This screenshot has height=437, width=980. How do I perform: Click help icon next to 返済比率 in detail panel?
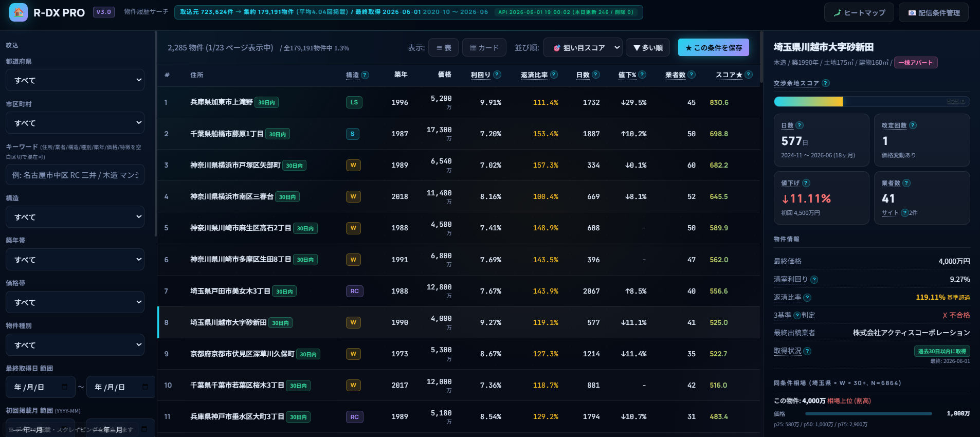pyautogui.click(x=807, y=298)
